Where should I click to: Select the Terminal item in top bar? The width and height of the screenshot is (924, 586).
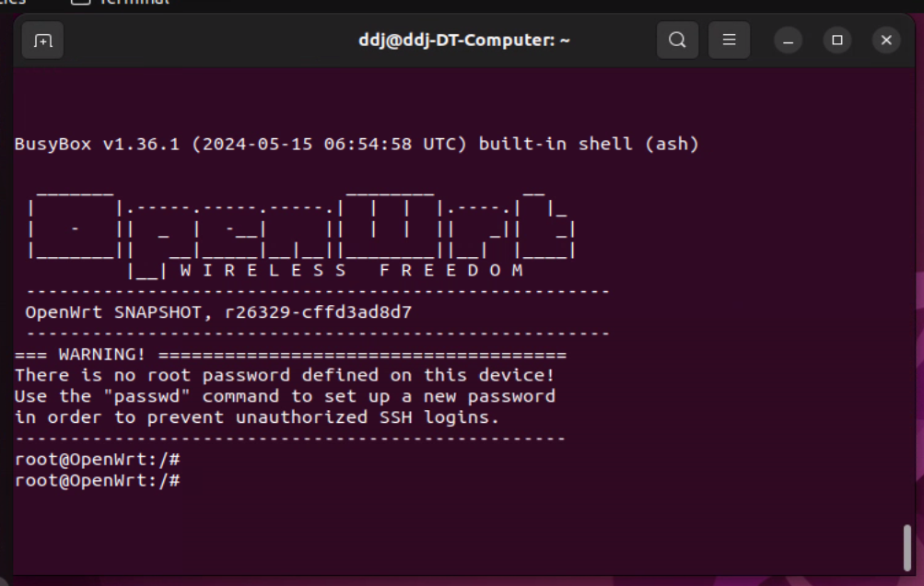pyautogui.click(x=121, y=3)
